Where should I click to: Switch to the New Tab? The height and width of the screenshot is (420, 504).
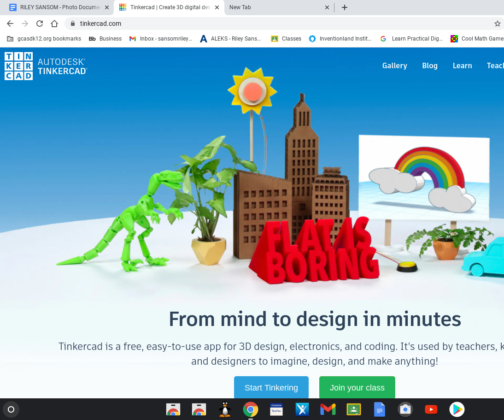click(x=272, y=7)
